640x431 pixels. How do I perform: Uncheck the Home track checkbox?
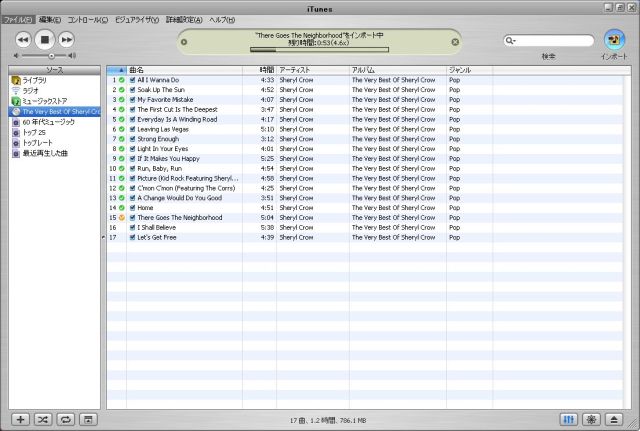[x=132, y=208]
